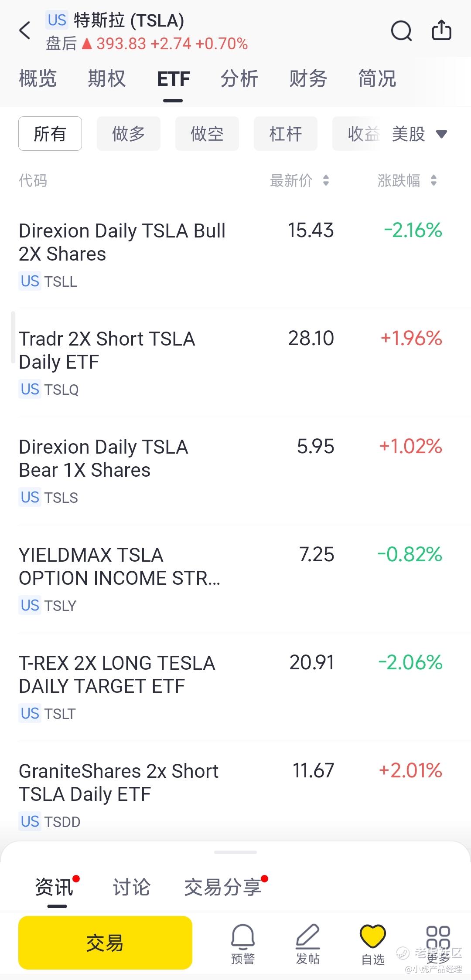Open the 讨论 tab in bottom sheet

132,888
